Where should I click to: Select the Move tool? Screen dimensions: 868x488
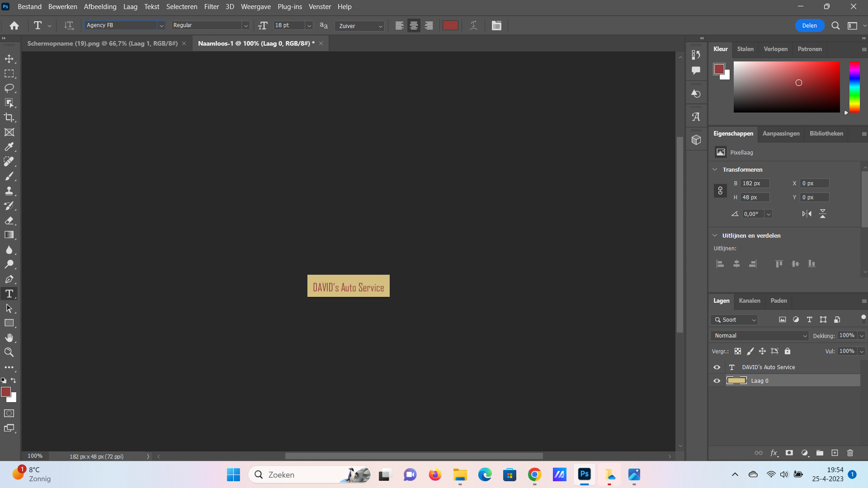[9, 58]
